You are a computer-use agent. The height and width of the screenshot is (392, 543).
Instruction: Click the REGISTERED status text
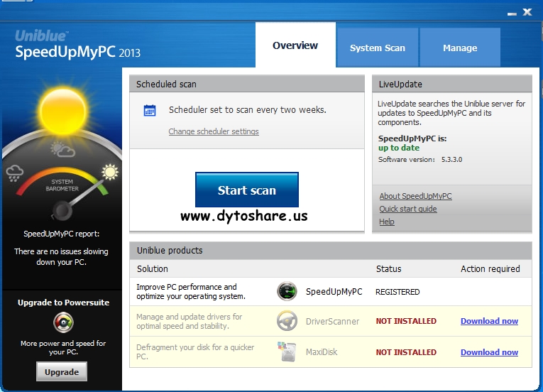coord(397,292)
